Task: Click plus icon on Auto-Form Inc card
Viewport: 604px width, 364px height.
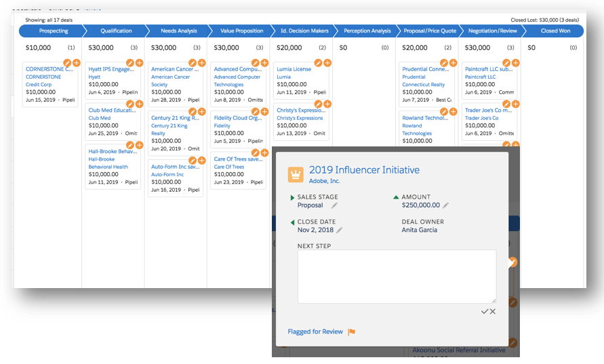Action: [x=201, y=161]
